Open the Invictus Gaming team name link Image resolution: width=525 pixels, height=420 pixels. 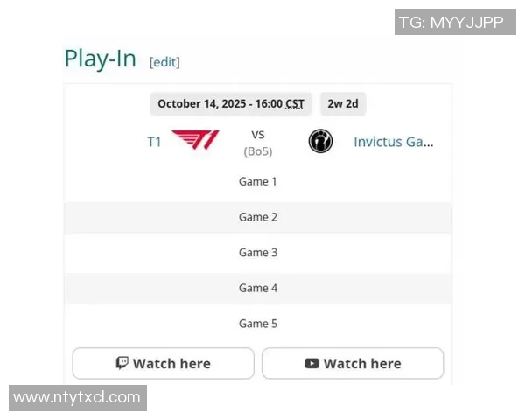[x=393, y=142]
